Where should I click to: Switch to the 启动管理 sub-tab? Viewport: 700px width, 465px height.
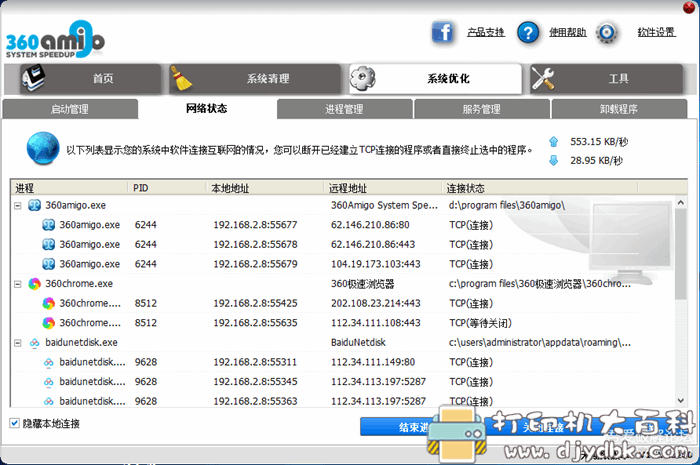[x=70, y=109]
